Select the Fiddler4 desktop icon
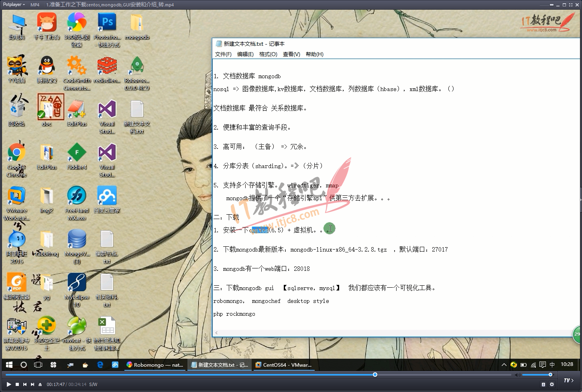The image size is (582, 392). [x=77, y=156]
